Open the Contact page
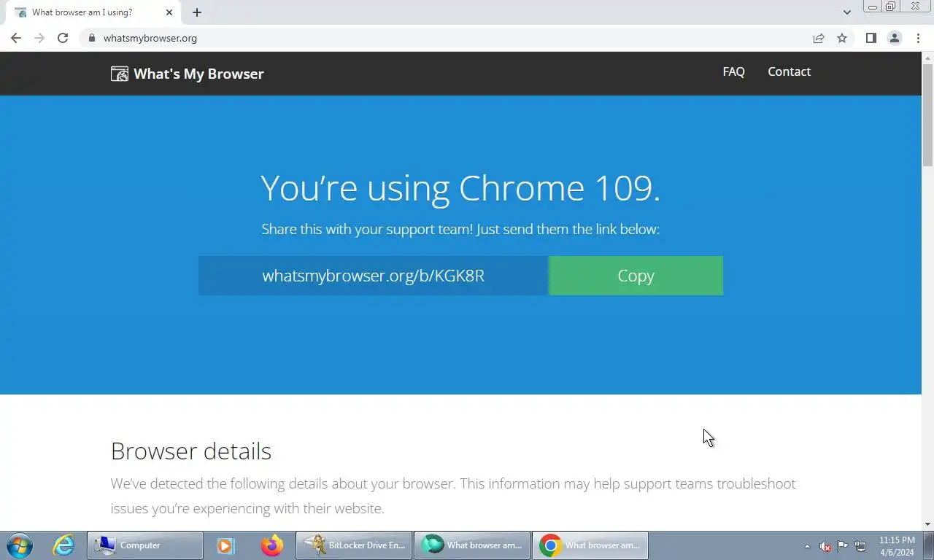 tap(789, 71)
